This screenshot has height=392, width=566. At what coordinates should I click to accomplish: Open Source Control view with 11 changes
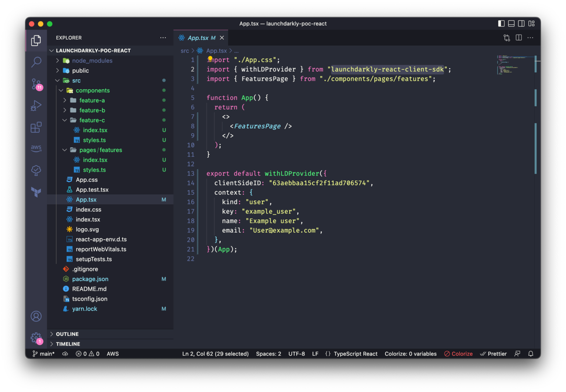coord(36,84)
